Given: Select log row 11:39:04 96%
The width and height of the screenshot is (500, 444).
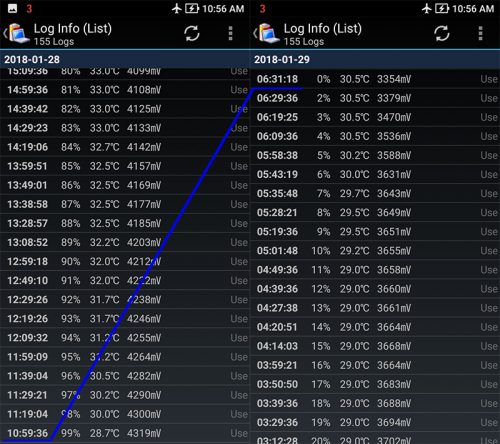Looking at the screenshot, I should [125, 376].
